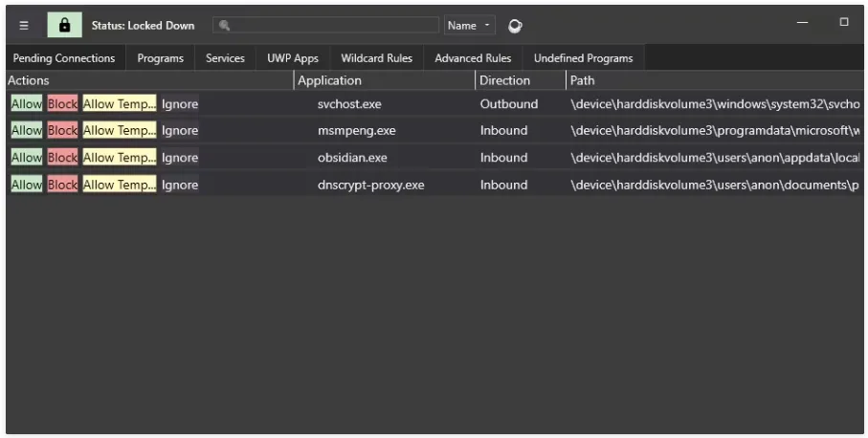This screenshot has width=868, height=438.
Task: Ignore dnscrypt-proxy.exe pending connection
Action: 180,185
